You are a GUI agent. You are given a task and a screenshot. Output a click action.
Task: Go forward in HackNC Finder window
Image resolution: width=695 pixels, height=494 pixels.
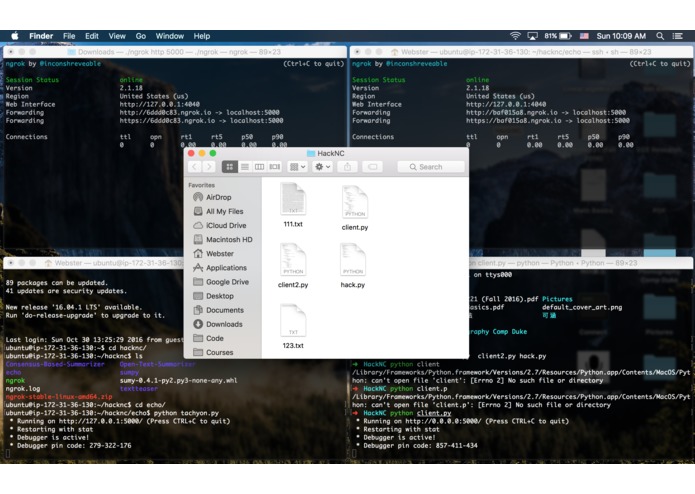(209, 167)
